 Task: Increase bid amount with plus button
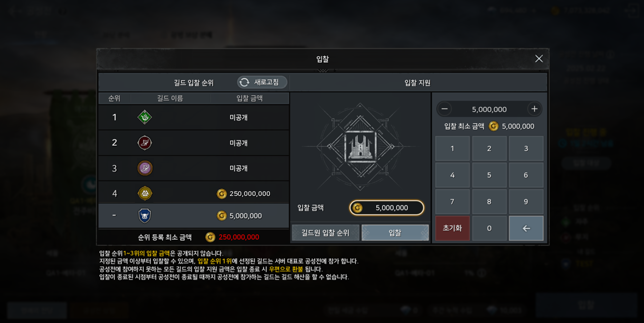click(534, 109)
